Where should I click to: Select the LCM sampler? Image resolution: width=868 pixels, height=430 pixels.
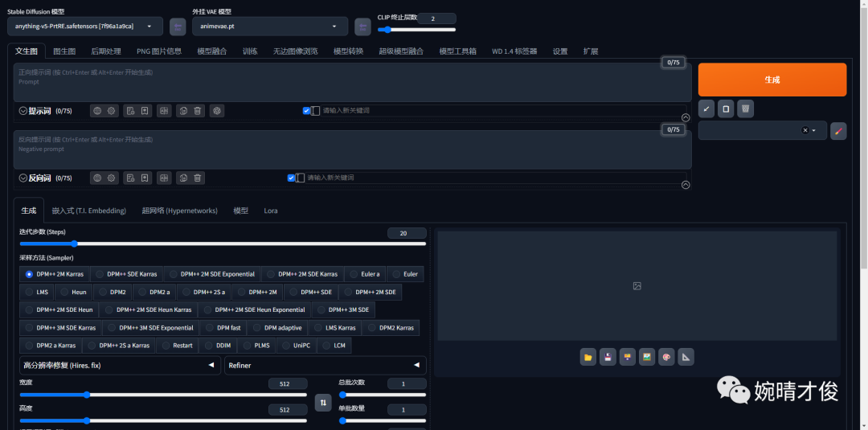point(334,346)
